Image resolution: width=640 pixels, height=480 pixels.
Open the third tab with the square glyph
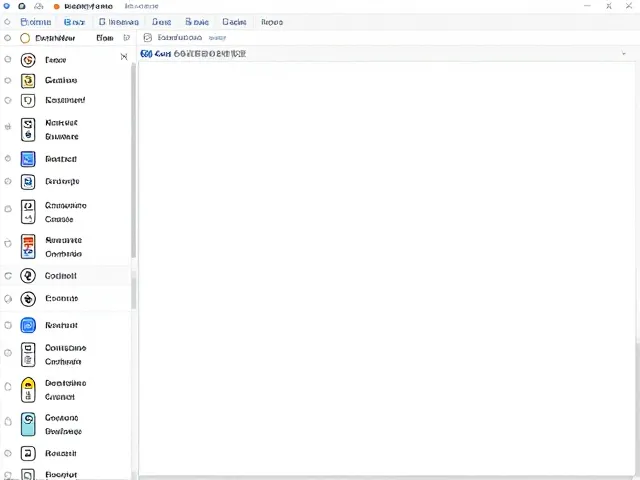click(x=119, y=22)
